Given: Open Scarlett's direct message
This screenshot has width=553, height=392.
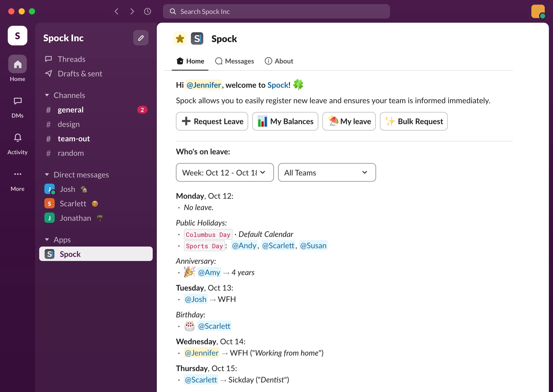Looking at the screenshot, I should (96, 203).
